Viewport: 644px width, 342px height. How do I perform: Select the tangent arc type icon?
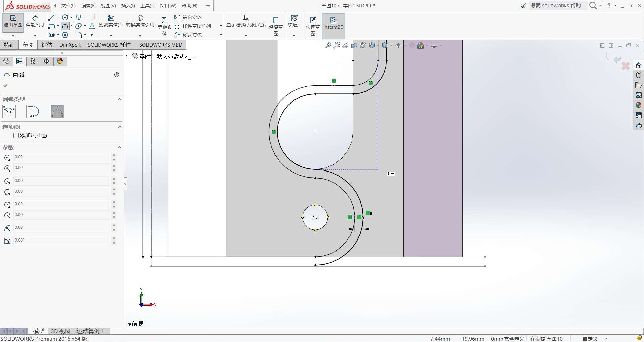point(33,111)
